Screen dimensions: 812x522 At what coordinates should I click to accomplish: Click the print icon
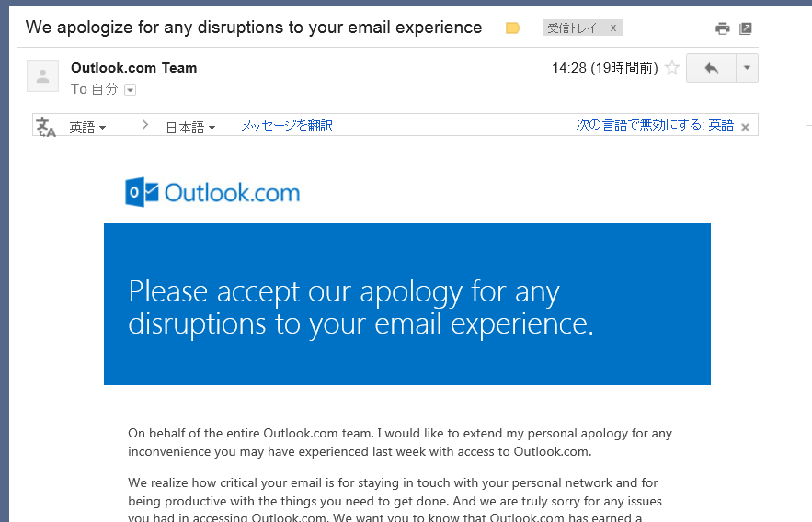click(x=723, y=28)
